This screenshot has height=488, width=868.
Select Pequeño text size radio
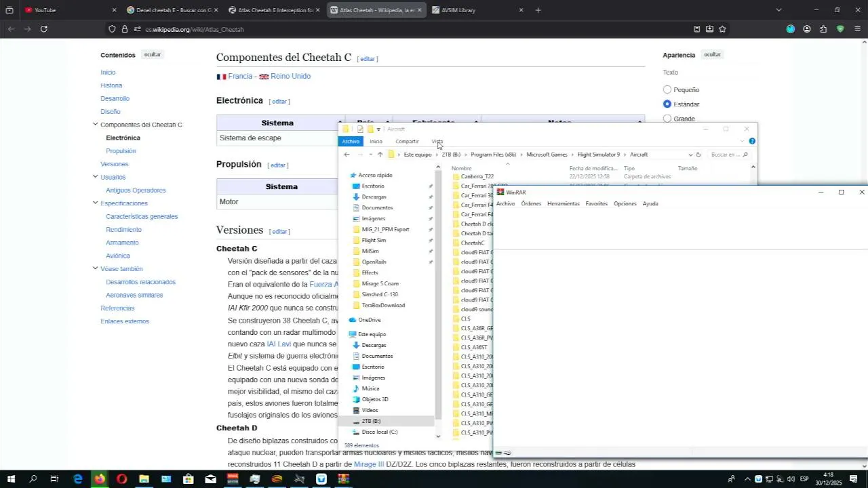[667, 89]
